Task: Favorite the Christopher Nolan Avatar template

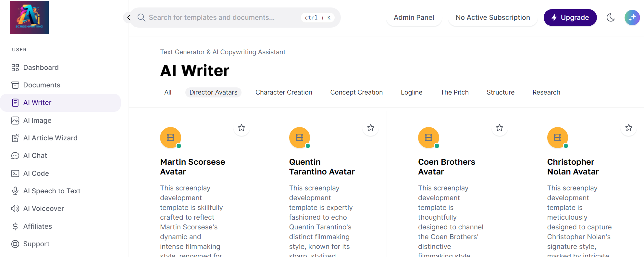Action: [629, 128]
